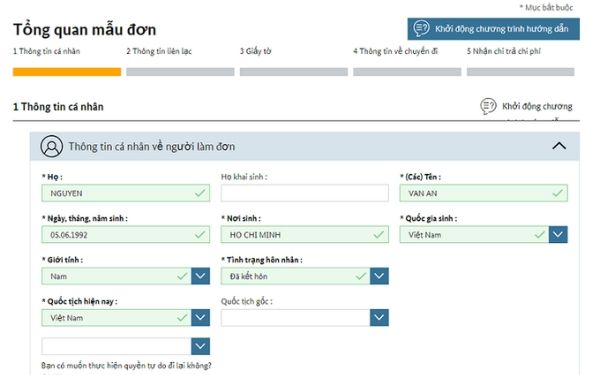Click the checkmark in Quốc gia sinh field
This screenshot has width=600, height=375.
pos(540,234)
